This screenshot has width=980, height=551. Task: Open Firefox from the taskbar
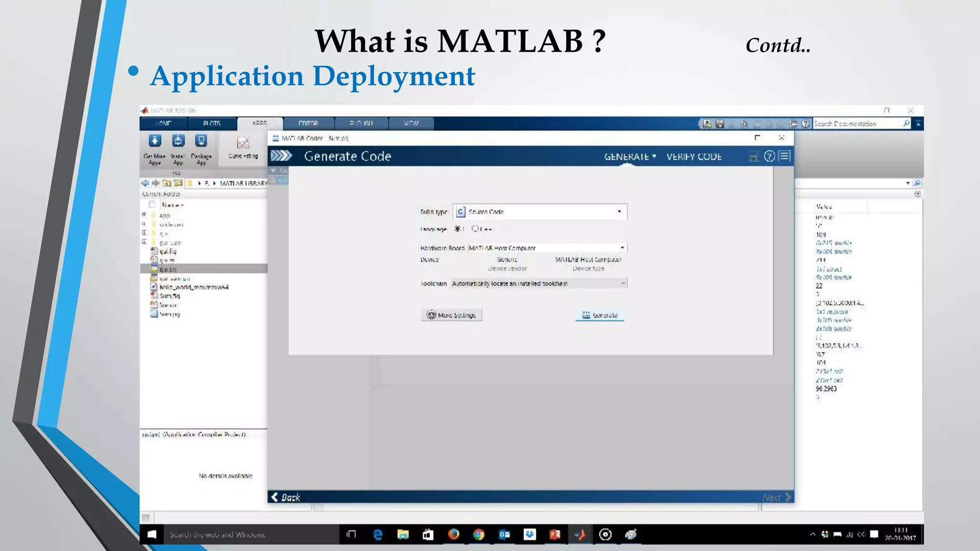[x=454, y=534]
